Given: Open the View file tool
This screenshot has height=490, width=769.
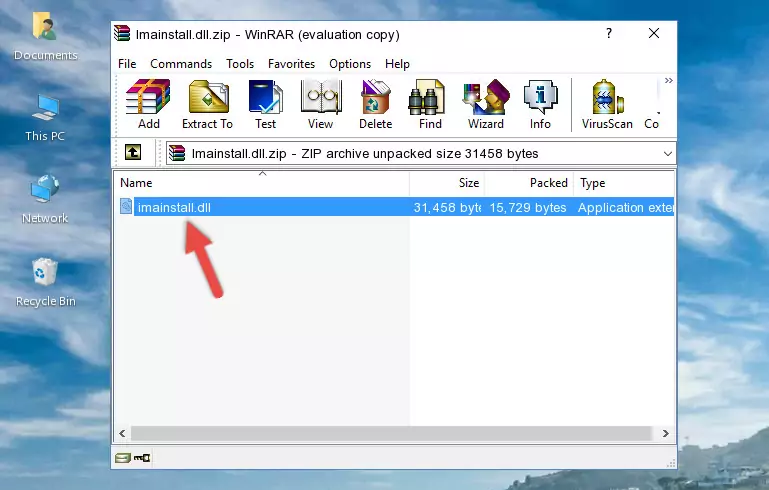Looking at the screenshot, I should (x=321, y=104).
